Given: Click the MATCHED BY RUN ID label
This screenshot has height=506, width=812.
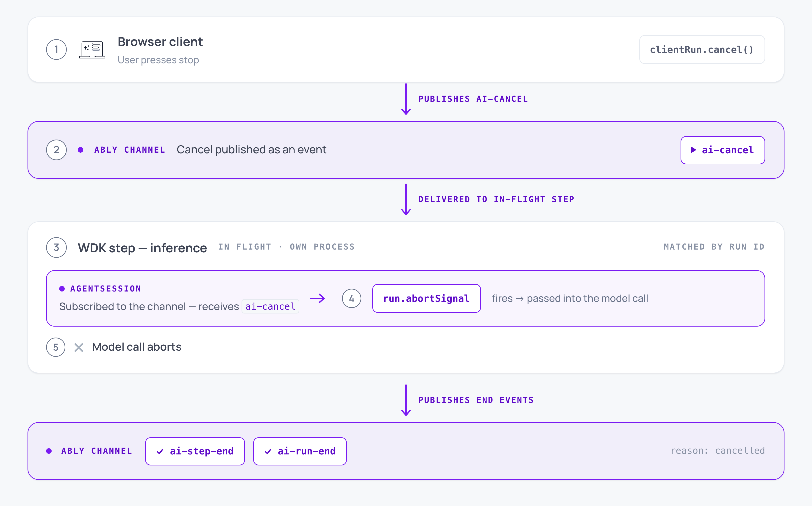Looking at the screenshot, I should coord(714,247).
